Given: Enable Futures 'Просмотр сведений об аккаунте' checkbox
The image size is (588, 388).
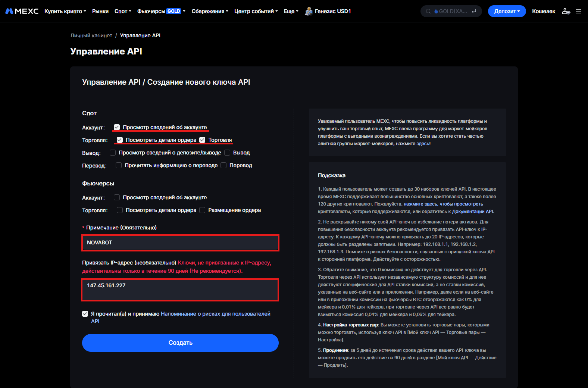Looking at the screenshot, I should [117, 197].
